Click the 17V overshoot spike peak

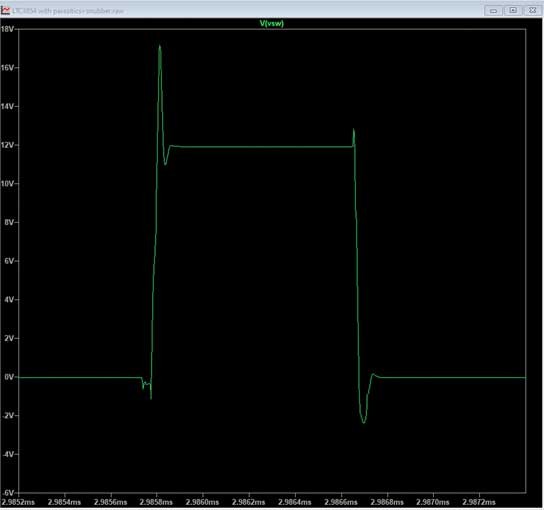pyautogui.click(x=160, y=46)
